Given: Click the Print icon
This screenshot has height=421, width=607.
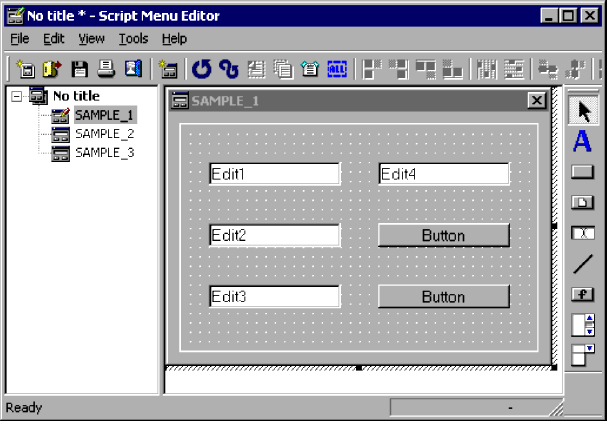Looking at the screenshot, I should (106, 69).
